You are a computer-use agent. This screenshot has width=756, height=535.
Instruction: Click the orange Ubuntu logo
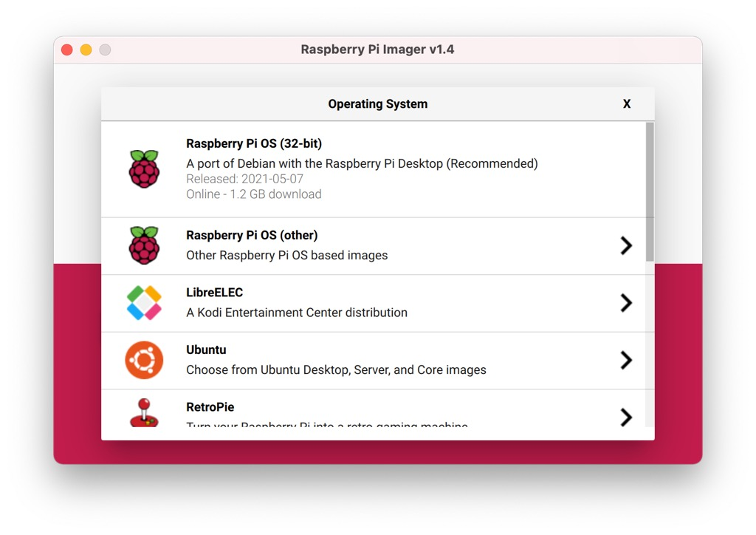coord(144,360)
